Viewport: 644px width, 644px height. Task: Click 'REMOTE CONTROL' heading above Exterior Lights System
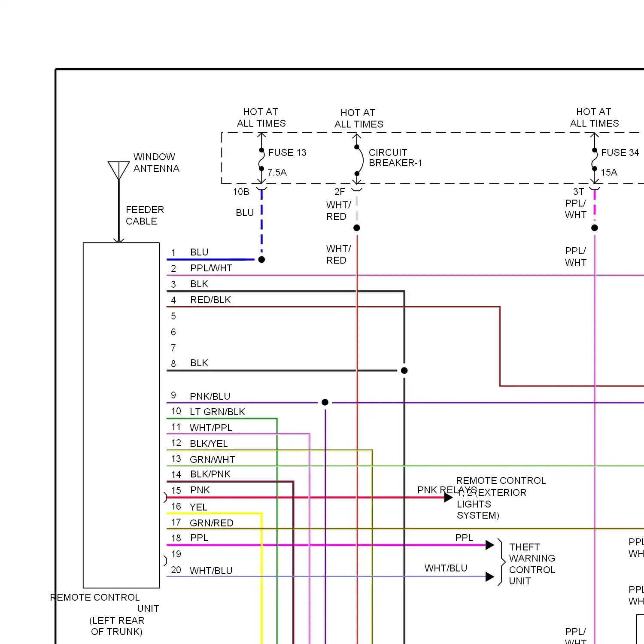click(501, 480)
